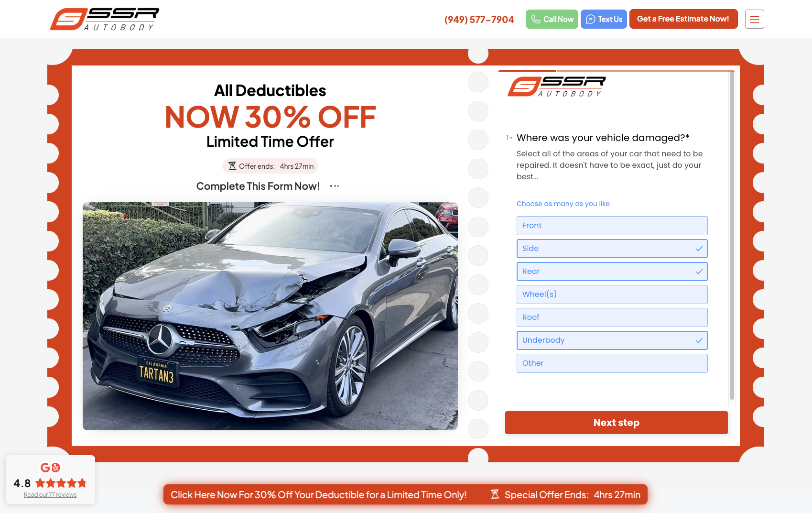Click the SSR Autobody header logo
This screenshot has width=812, height=513.
coord(105,19)
